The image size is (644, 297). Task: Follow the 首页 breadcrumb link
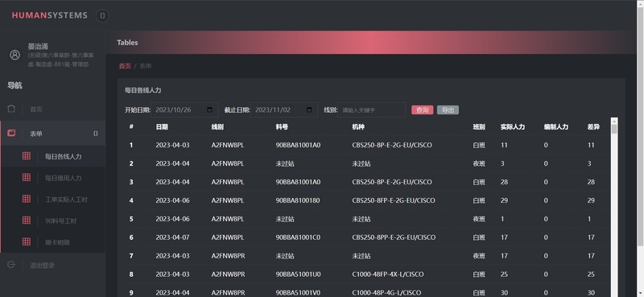pos(125,66)
